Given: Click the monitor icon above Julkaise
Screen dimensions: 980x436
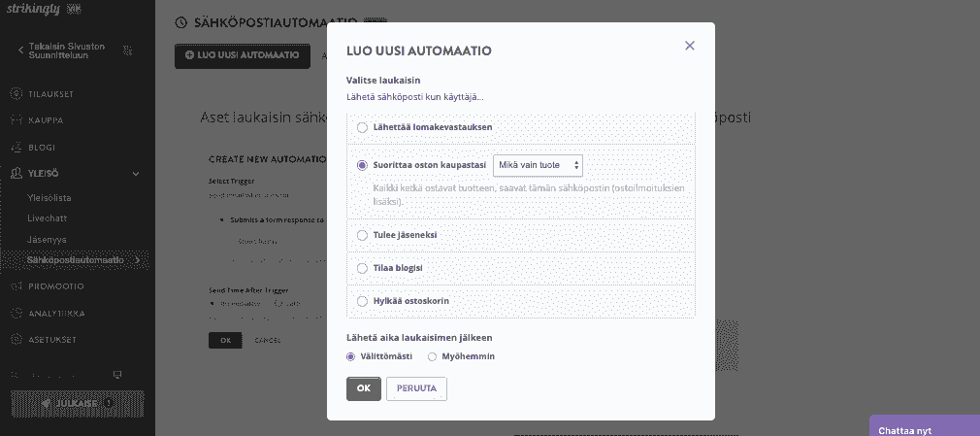Looking at the screenshot, I should coord(116,376).
